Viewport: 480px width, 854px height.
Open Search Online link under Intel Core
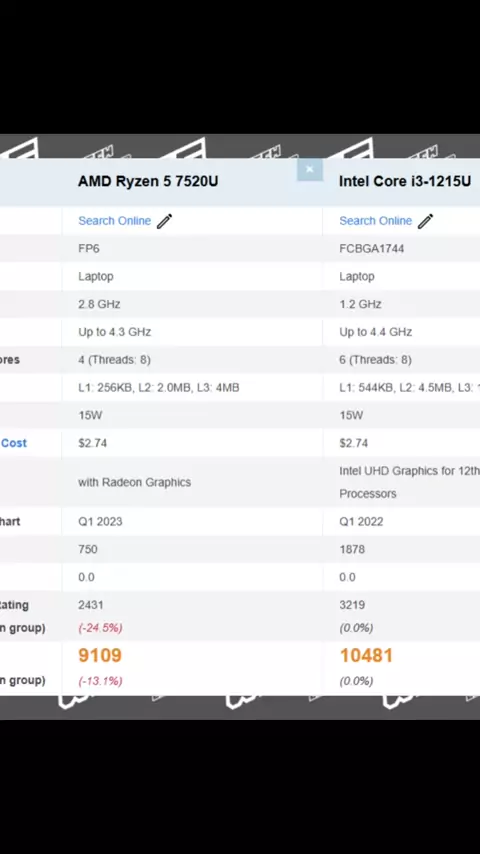[x=375, y=221]
